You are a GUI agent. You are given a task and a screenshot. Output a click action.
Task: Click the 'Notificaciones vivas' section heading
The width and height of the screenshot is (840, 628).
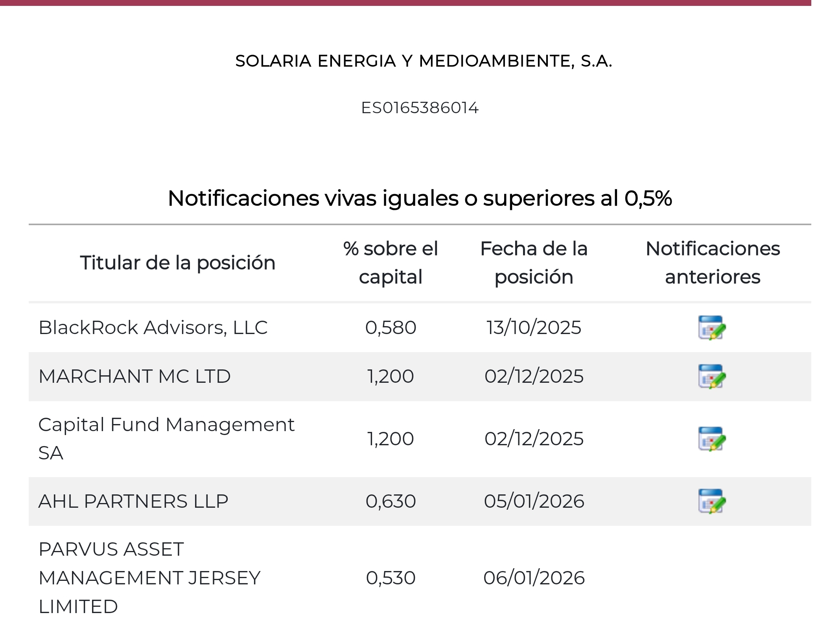(x=420, y=198)
